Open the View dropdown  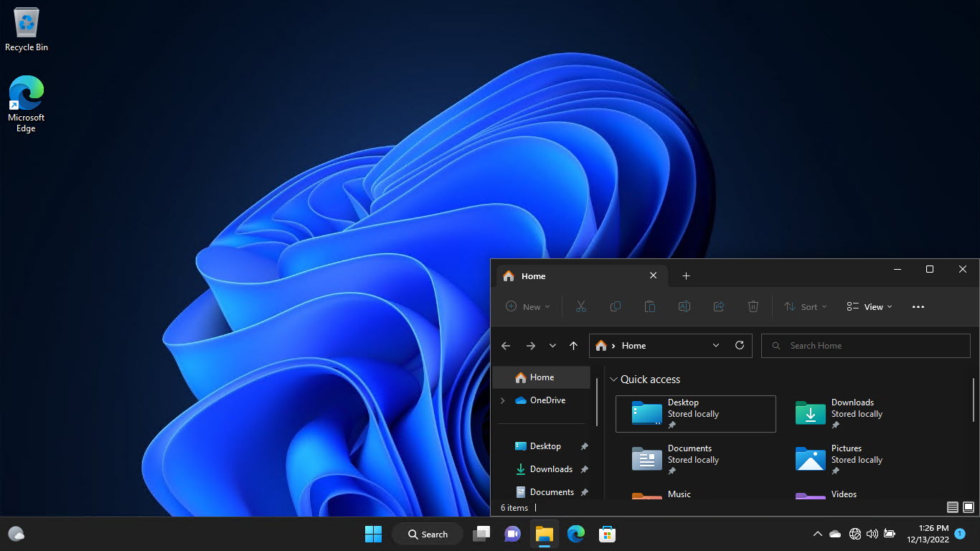tap(870, 306)
